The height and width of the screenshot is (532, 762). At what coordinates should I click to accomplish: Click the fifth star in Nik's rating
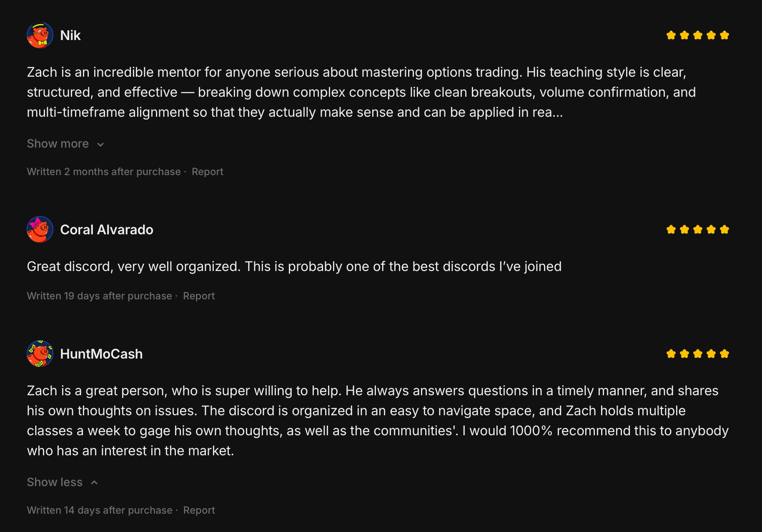(724, 35)
